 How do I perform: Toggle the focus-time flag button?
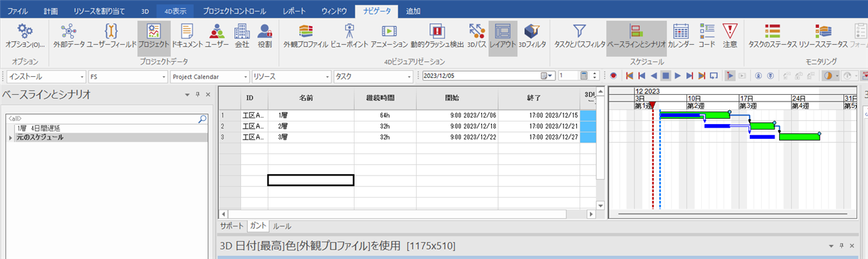[730, 76]
